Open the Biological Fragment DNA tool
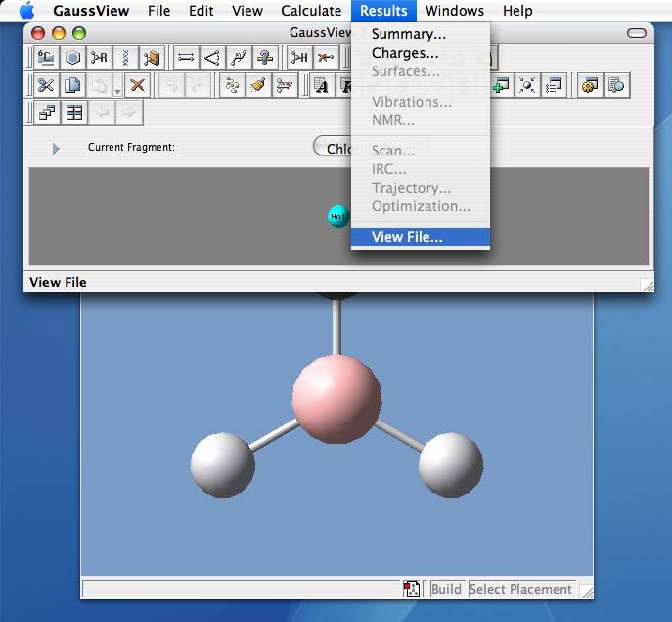 125,58
